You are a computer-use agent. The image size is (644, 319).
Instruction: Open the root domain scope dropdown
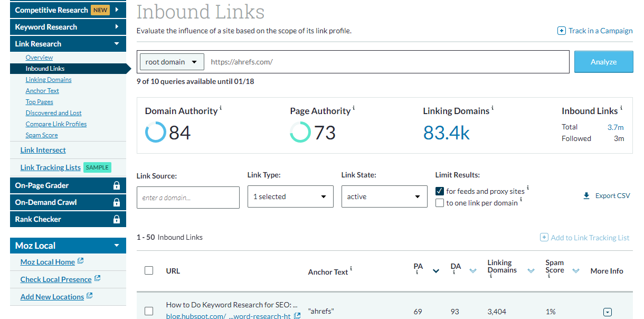pos(172,62)
